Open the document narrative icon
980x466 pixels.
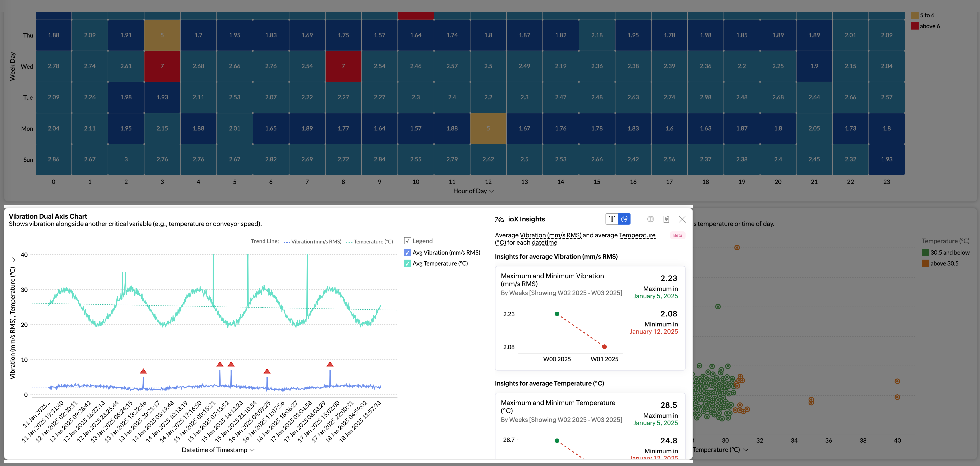[x=666, y=219]
